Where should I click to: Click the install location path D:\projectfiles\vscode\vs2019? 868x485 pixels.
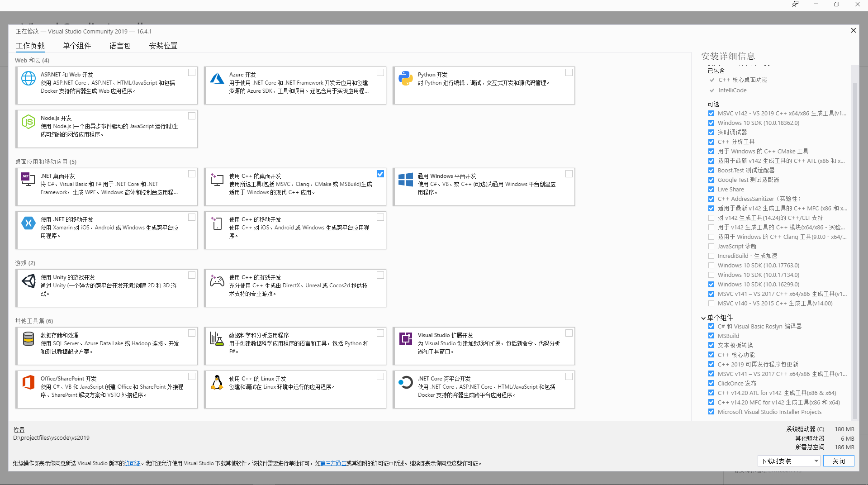pyautogui.click(x=51, y=438)
